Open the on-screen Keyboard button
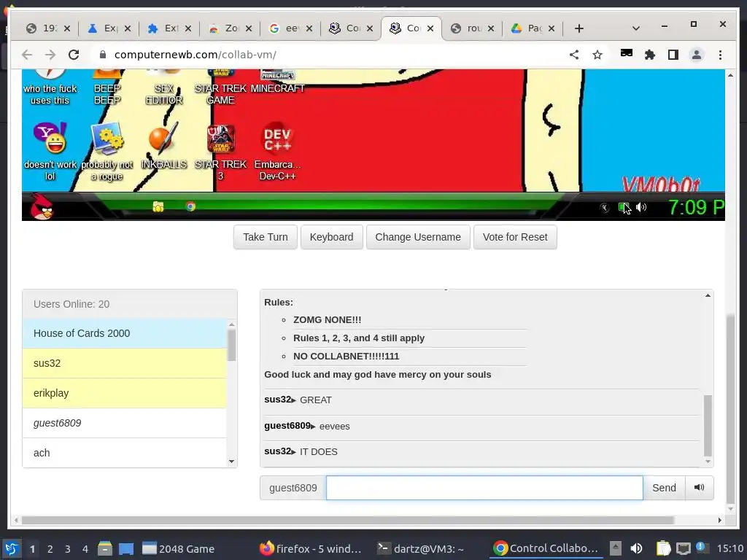 click(332, 237)
